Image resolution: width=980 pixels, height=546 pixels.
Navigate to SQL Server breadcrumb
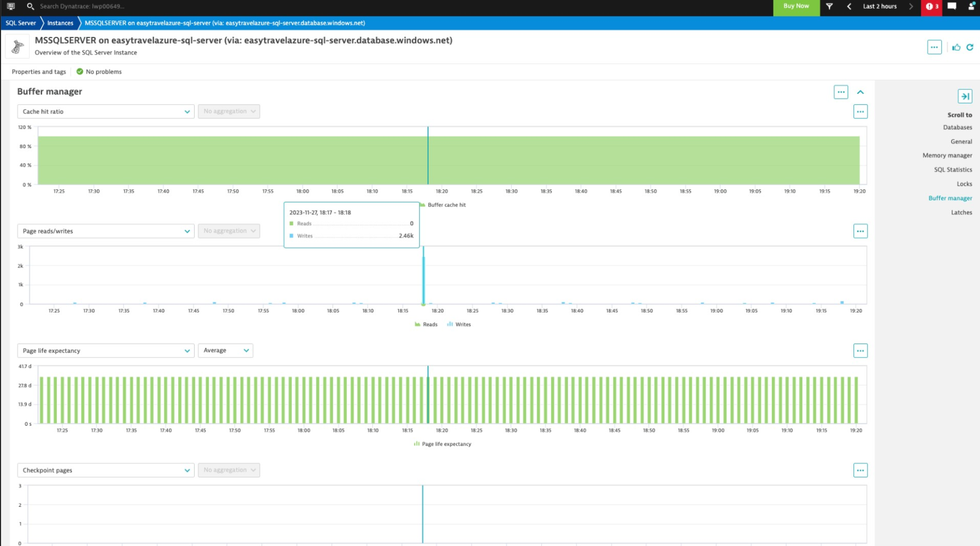20,23
